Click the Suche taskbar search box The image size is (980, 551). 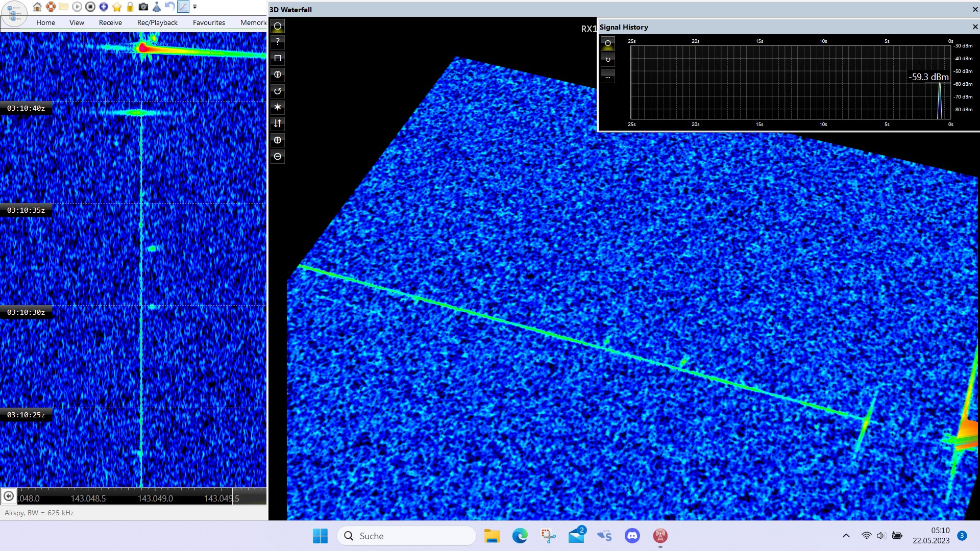click(x=406, y=536)
